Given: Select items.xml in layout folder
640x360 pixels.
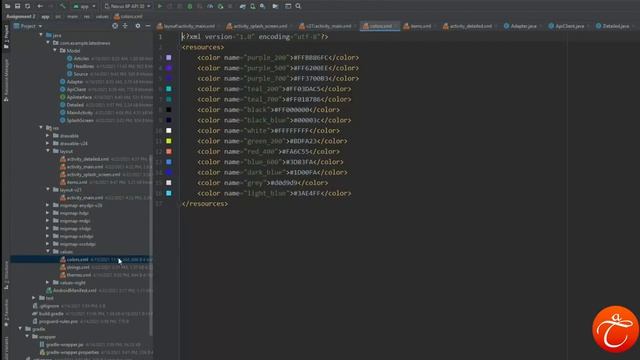Looking at the screenshot, I should (77, 182).
